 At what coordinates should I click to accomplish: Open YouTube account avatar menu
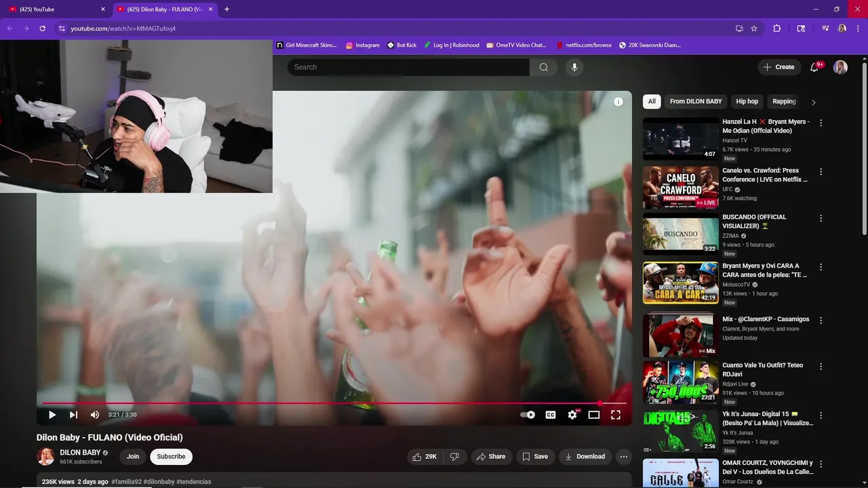840,67
